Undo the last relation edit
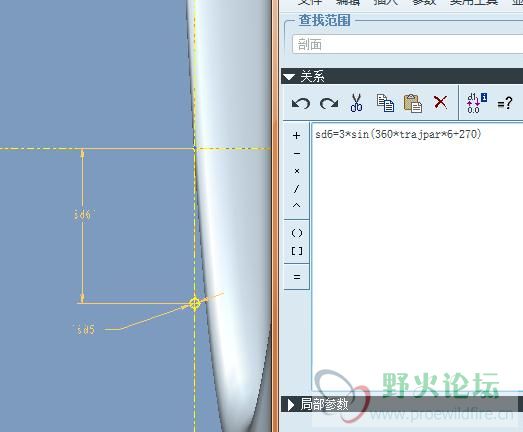This screenshot has height=432, width=523. 301,103
